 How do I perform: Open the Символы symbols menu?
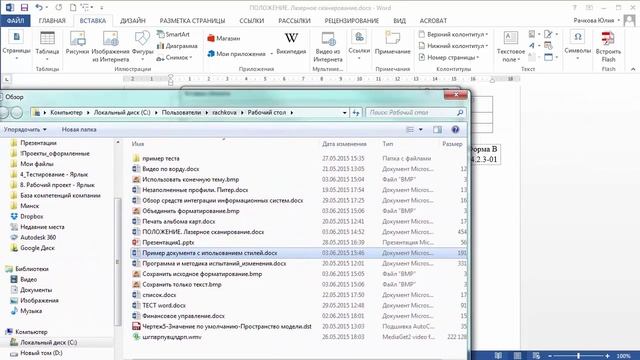[x=578, y=46]
